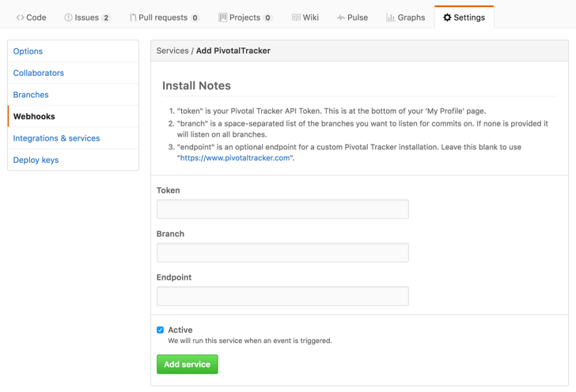Viewport: 576px width, 392px height.
Task: Click the Issues tab exclamation icon
Action: 68,17
